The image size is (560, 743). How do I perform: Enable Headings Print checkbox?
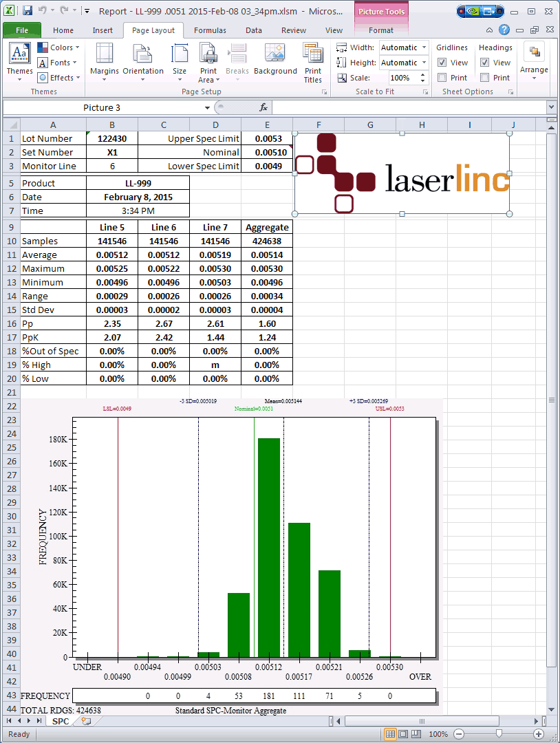485,78
